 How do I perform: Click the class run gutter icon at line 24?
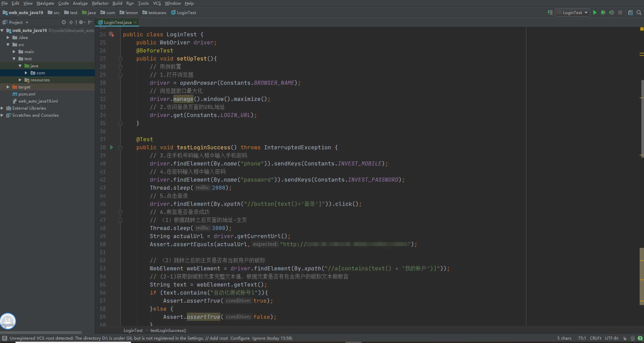(x=112, y=34)
